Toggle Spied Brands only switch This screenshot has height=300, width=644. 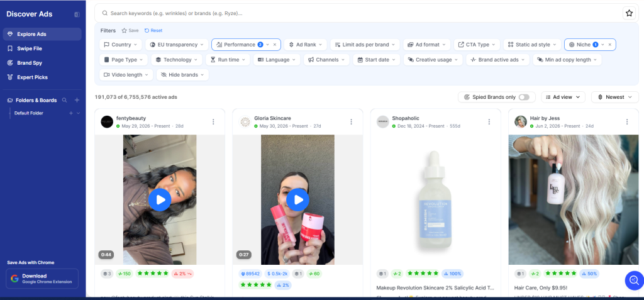pyautogui.click(x=524, y=97)
